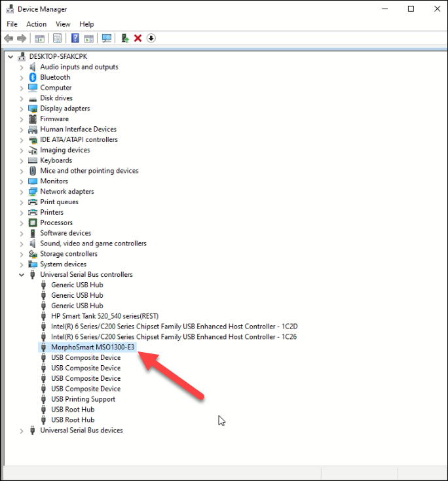Expand Audio inputs and outputs
Screen dimensions: 448x481
click(x=22, y=67)
